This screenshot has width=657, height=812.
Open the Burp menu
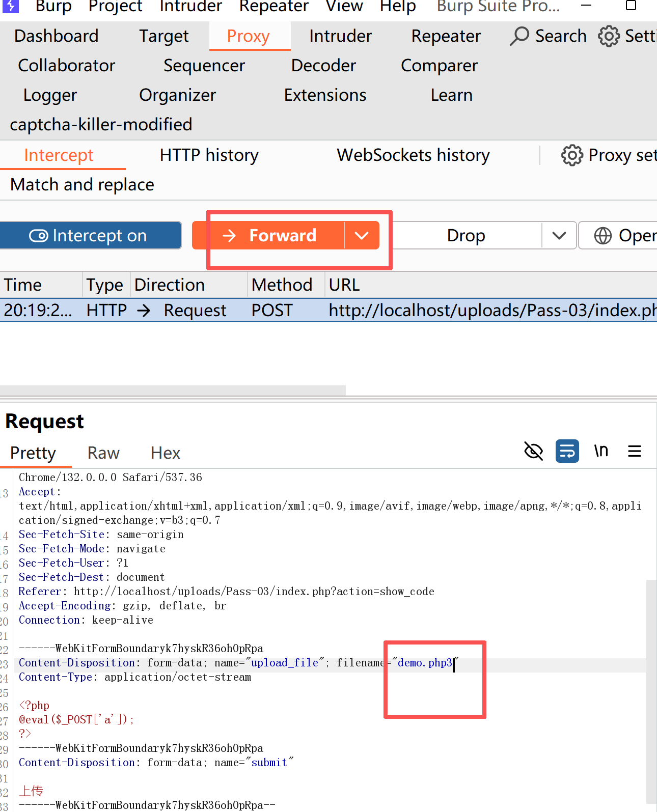click(x=53, y=6)
